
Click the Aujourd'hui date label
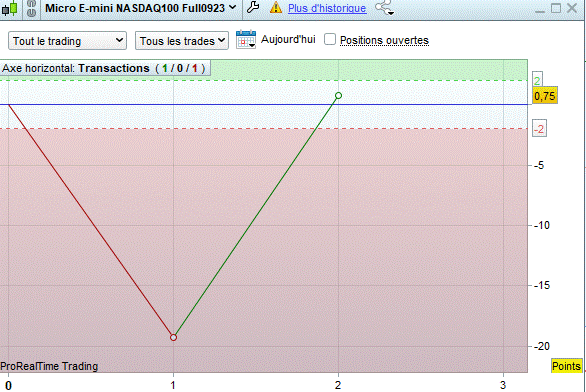pyautogui.click(x=288, y=39)
